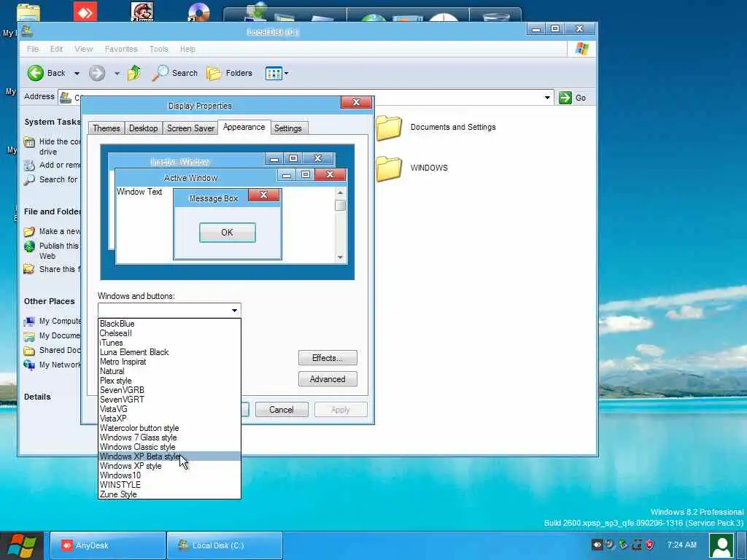This screenshot has width=747, height=560.
Task: Click the green Go arrow button
Action: coord(565,98)
